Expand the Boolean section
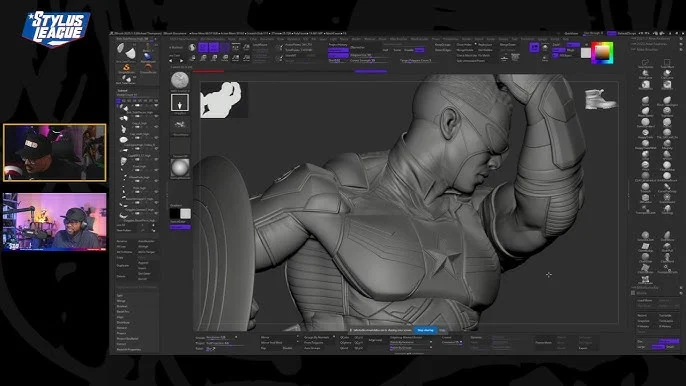This screenshot has height=386, width=686. tap(122, 306)
